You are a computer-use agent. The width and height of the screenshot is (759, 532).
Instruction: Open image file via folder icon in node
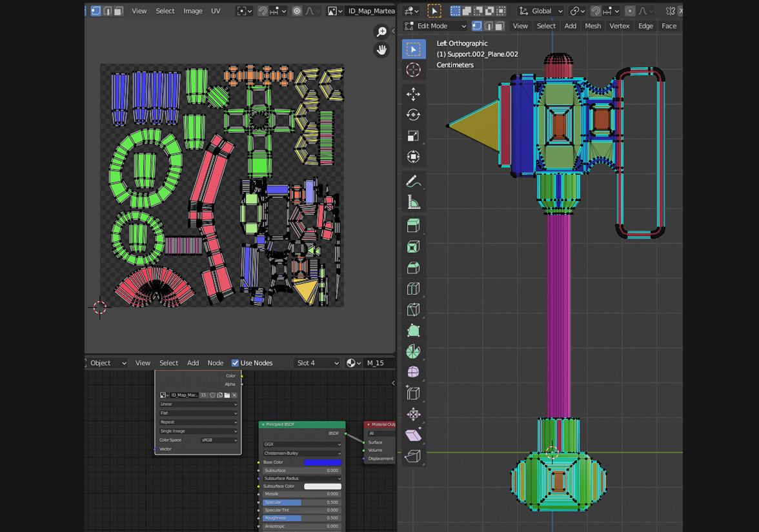tap(227, 395)
